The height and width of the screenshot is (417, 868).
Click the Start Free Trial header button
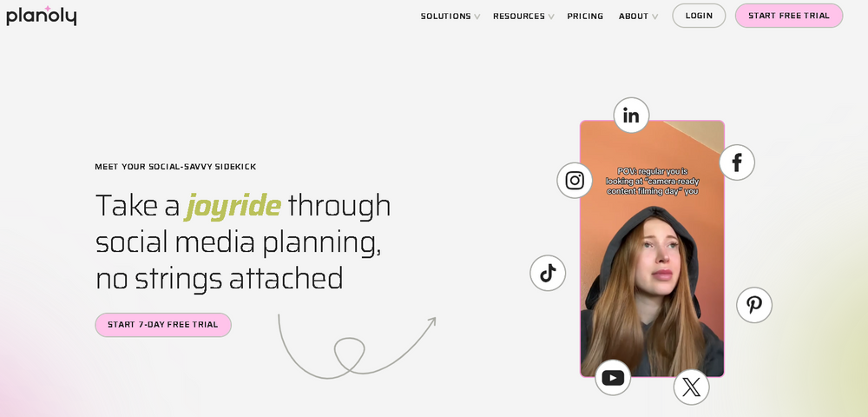pos(789,16)
